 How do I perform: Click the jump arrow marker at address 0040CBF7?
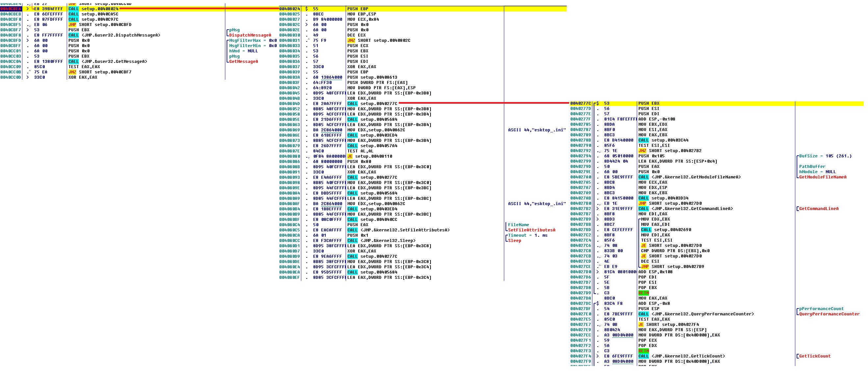(x=28, y=30)
